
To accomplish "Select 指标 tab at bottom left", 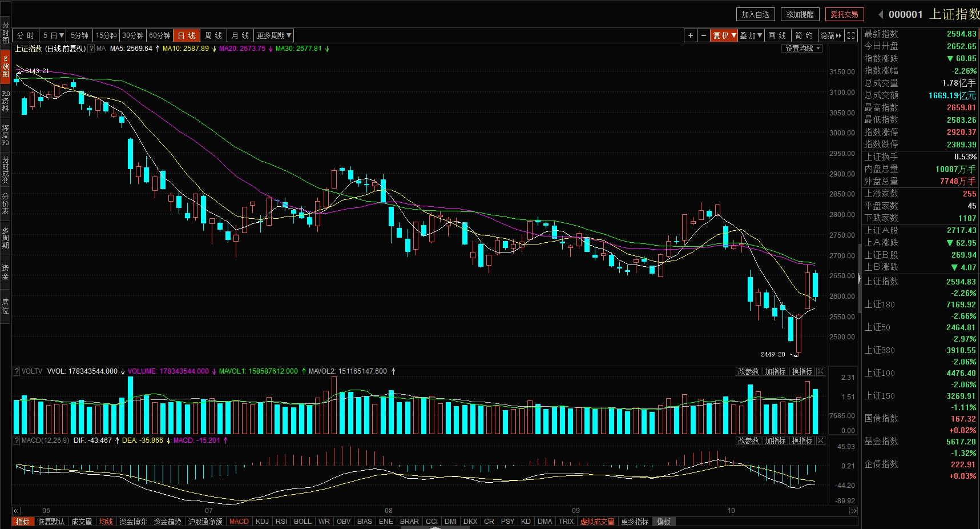I will coord(22,522).
